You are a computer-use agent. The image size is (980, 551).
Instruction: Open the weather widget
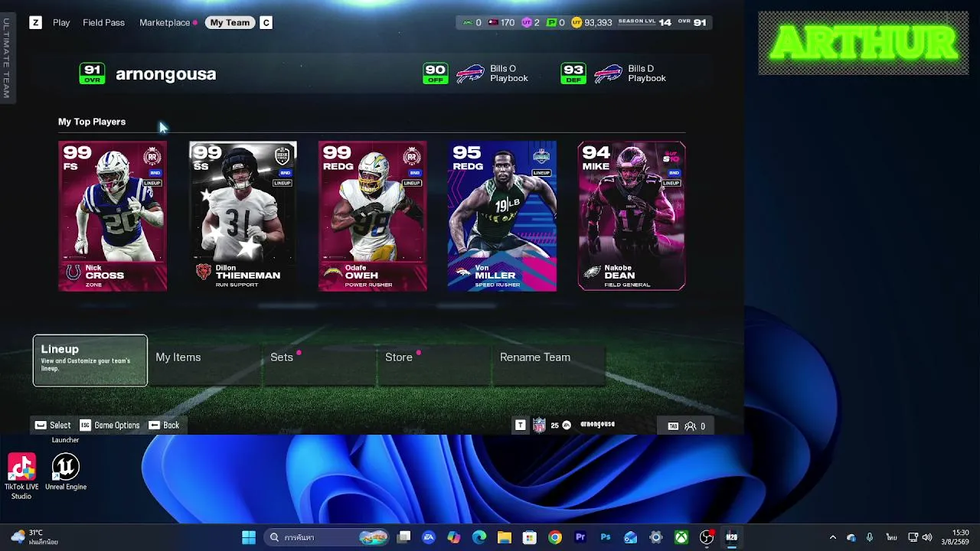click(x=34, y=537)
